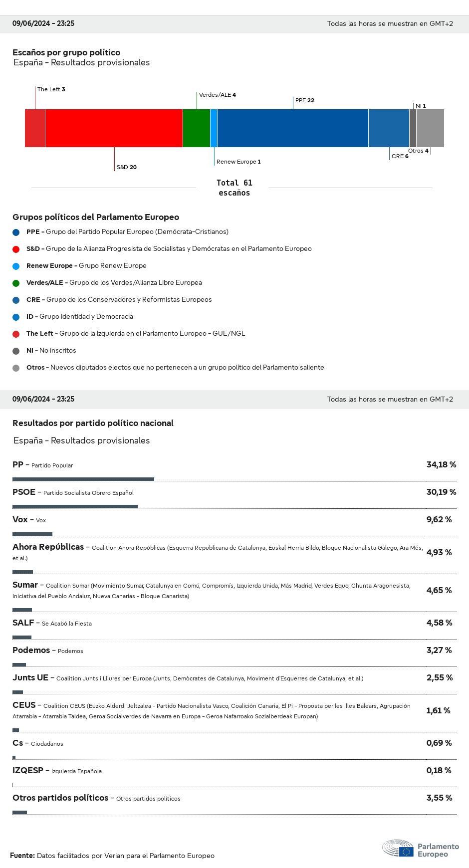
Task: Select the gray Otros bar segment
Action: click(x=430, y=128)
